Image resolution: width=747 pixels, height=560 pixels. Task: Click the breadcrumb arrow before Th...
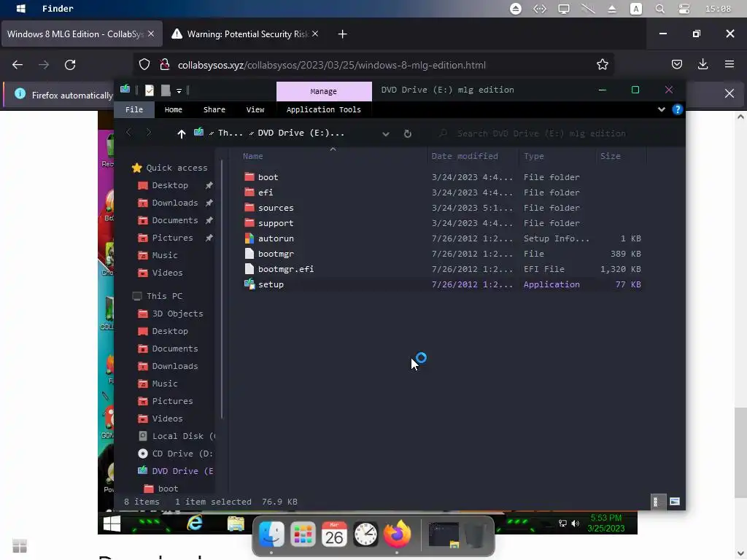click(x=211, y=133)
